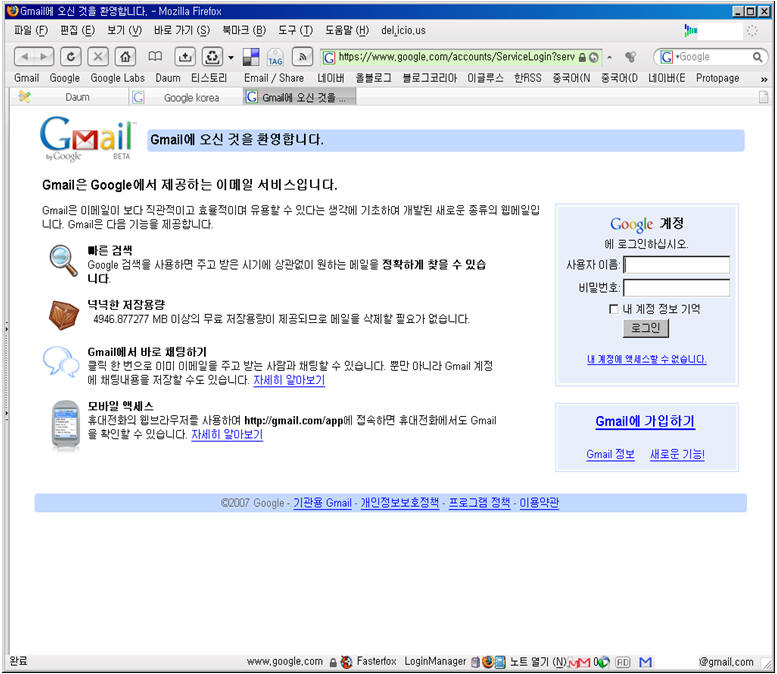Switch to the Google korea tab
Screen dimensions: 777x674
coord(186,97)
